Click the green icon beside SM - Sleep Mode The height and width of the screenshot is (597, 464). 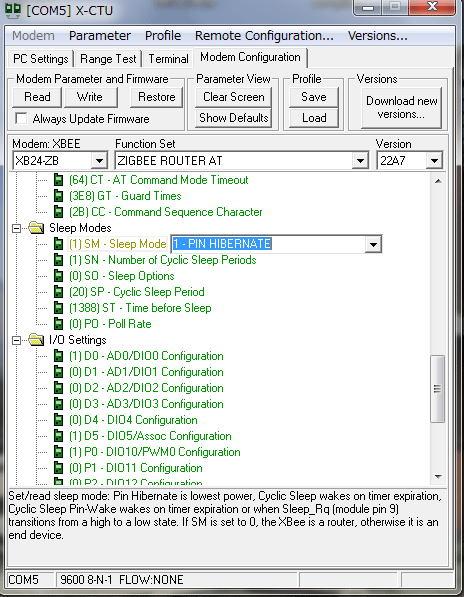[58, 244]
